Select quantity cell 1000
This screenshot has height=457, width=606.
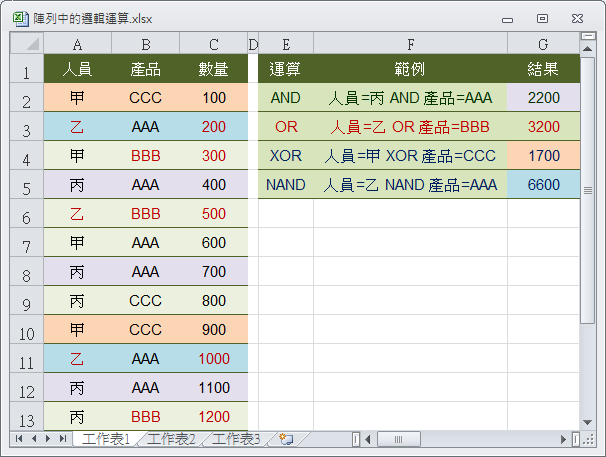pos(214,358)
